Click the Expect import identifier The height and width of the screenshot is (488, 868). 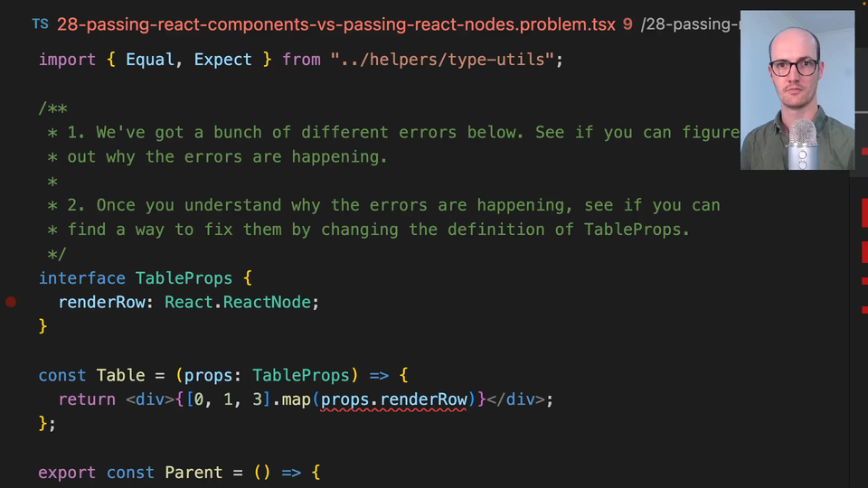[x=222, y=60]
